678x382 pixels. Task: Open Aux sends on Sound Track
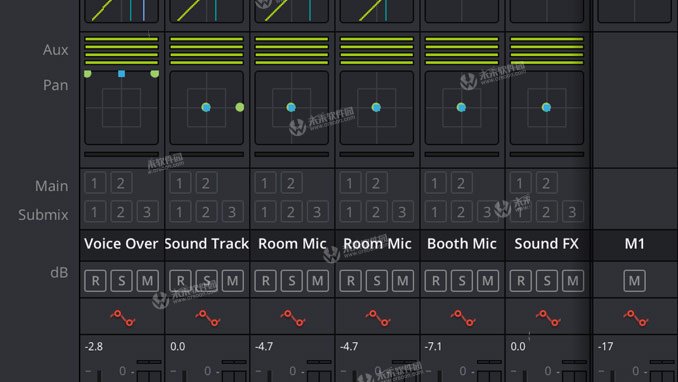207,51
